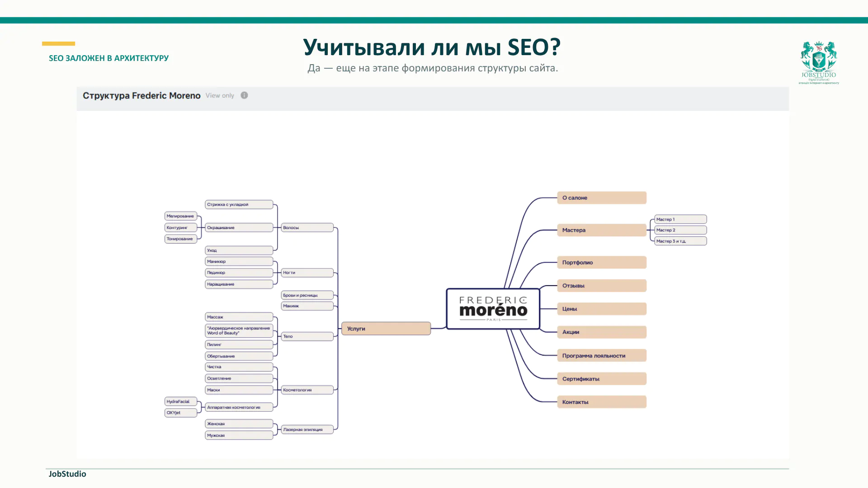
Task: Click the 'Обертывание' node
Action: [239, 356]
